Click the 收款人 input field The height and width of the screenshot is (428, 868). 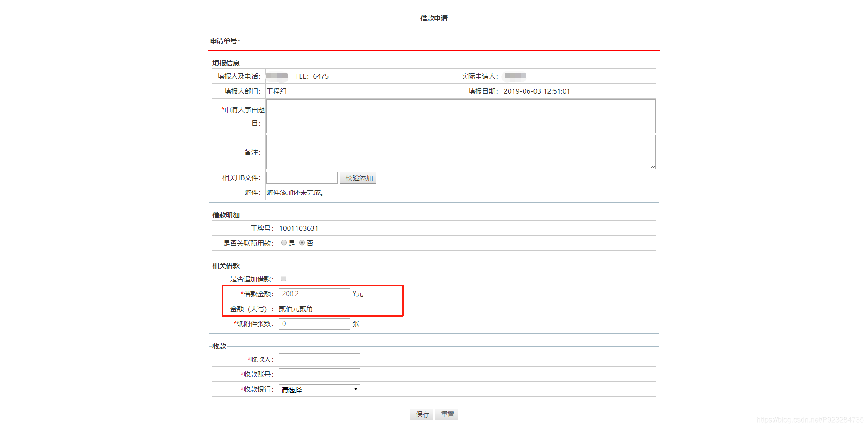(x=320, y=359)
